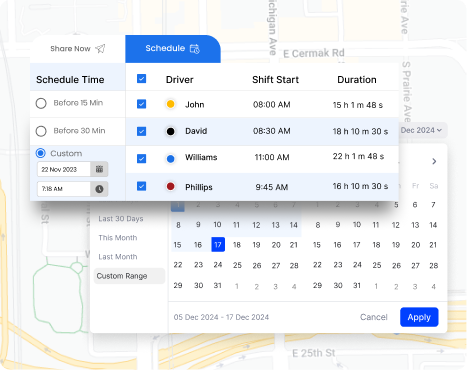Click Williams' blue color dot
The image size is (467, 370).
tap(170, 159)
